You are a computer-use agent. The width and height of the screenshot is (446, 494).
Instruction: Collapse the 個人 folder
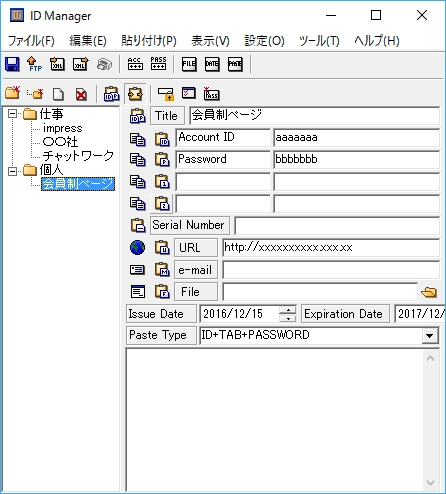click(12, 171)
